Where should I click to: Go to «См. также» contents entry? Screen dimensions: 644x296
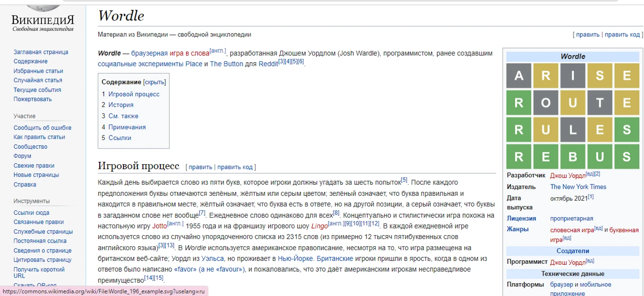pyautogui.click(x=124, y=116)
